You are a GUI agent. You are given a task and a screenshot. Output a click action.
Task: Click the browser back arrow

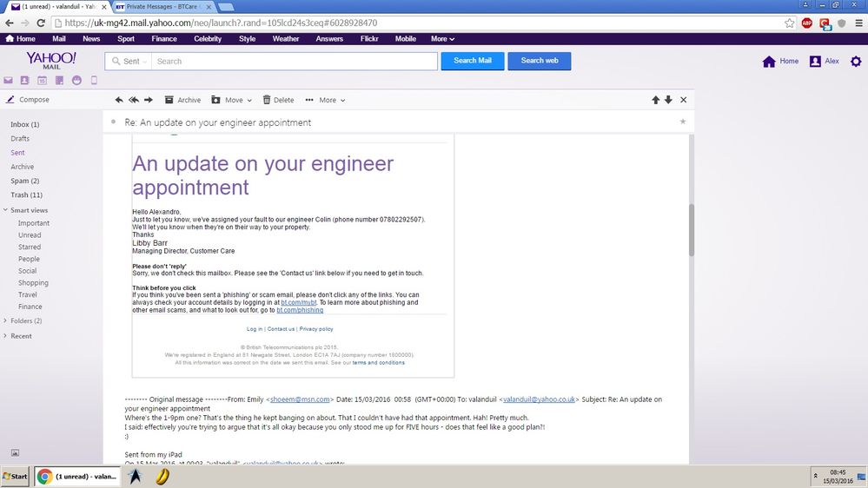pos(10,23)
